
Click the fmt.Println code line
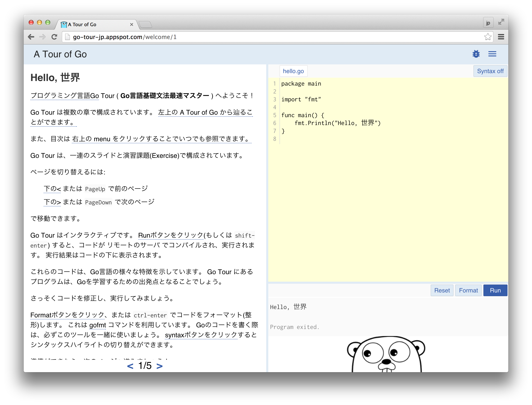pyautogui.click(x=337, y=123)
